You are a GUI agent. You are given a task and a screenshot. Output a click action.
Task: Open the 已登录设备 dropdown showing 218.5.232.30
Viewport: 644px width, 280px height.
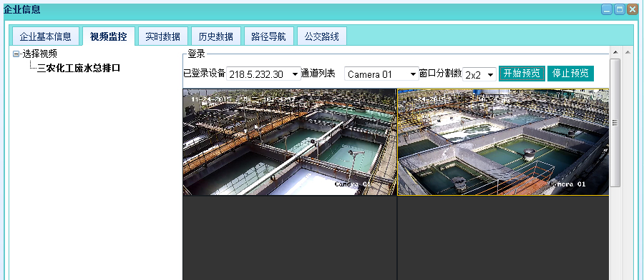point(263,74)
